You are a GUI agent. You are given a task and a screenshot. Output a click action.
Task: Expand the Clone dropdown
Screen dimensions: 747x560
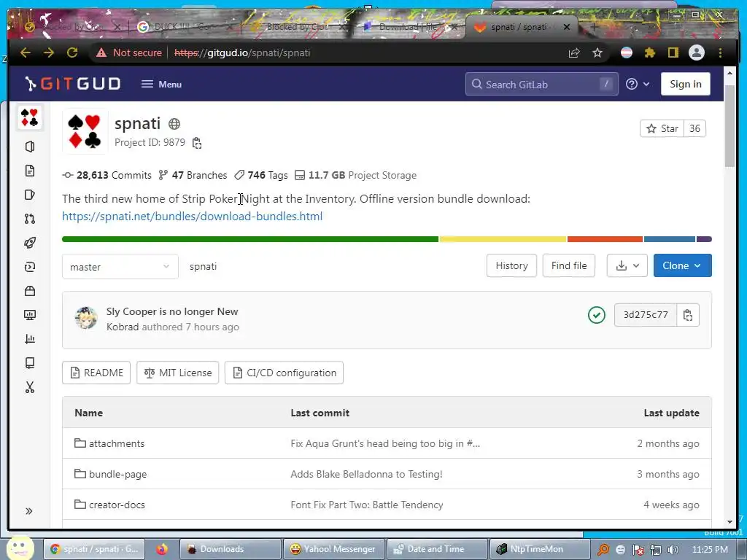(x=682, y=265)
